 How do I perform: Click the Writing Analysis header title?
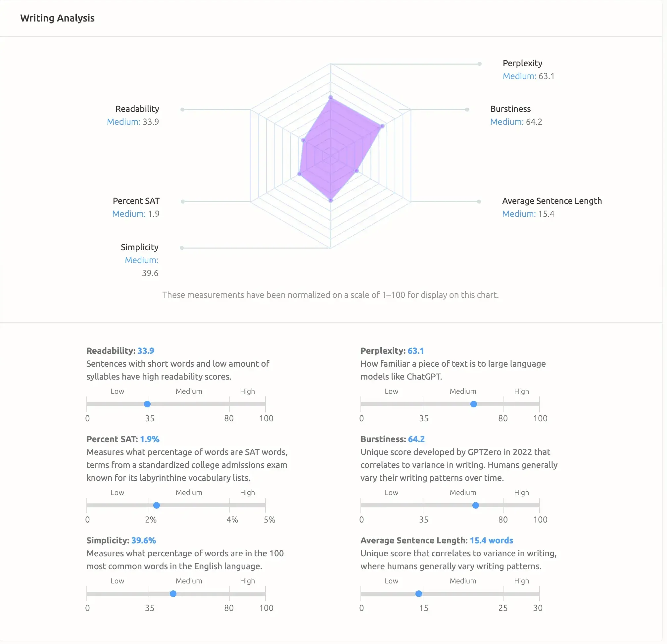[57, 18]
